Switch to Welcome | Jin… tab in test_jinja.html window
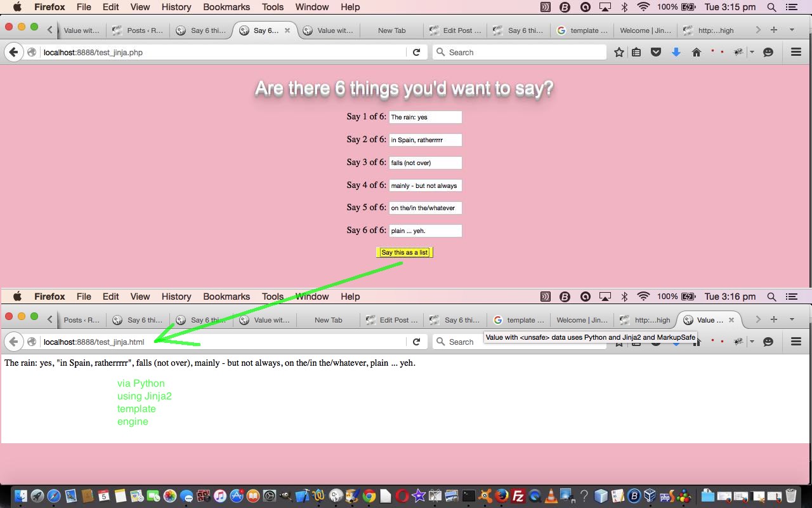Screen dimensions: 812x508 (582, 320)
